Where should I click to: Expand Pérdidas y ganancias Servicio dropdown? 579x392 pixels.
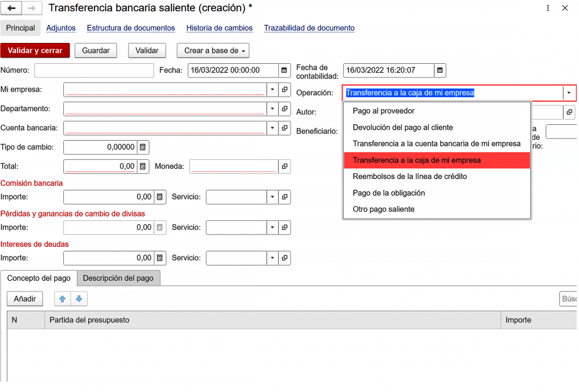[272, 228]
